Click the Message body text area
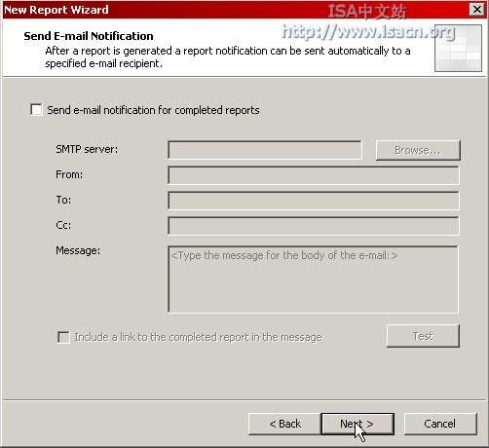 click(x=314, y=280)
